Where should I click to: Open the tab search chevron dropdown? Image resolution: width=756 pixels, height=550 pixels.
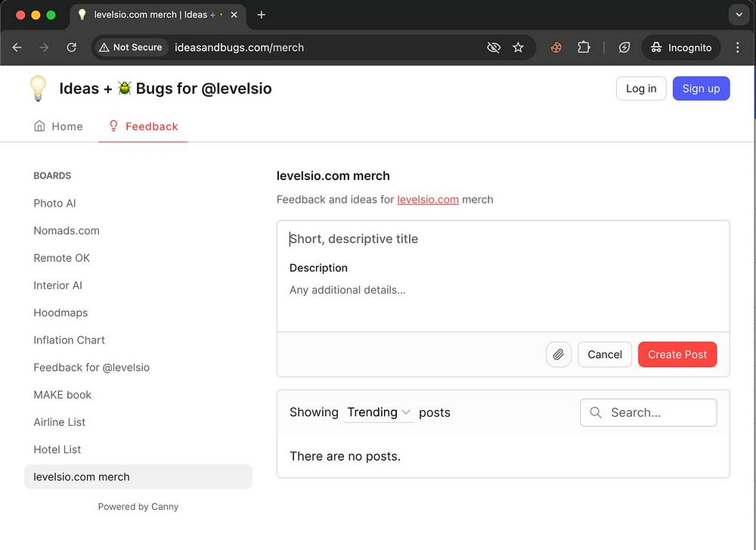tap(739, 14)
